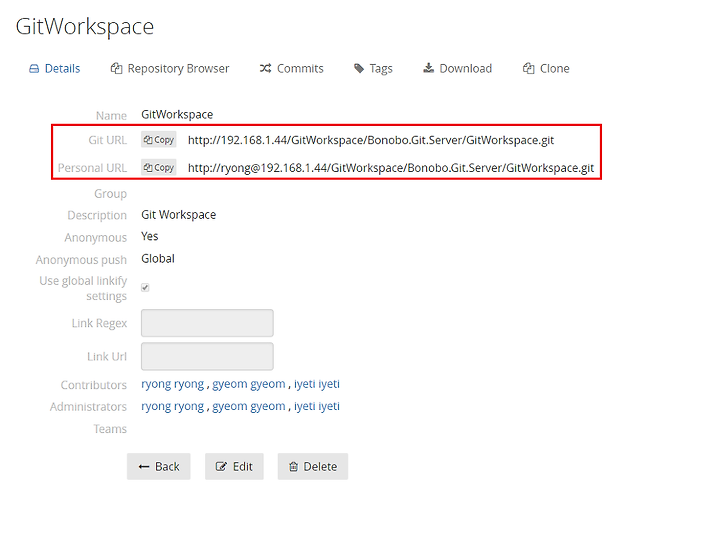Select the Personal URL with ryong@
Screen dimensions: 720x543
(391, 168)
